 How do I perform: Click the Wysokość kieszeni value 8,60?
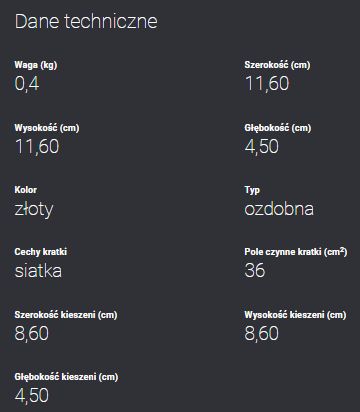coord(262,333)
